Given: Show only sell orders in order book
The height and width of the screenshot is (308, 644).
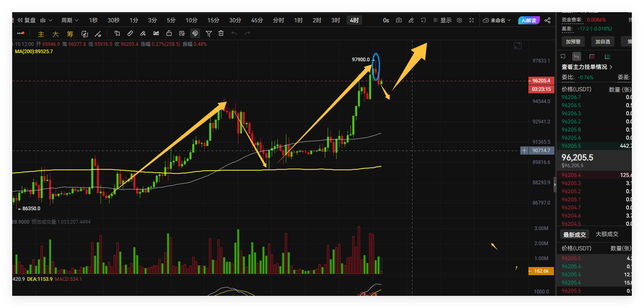Looking at the screenshot, I should tap(592, 56).
